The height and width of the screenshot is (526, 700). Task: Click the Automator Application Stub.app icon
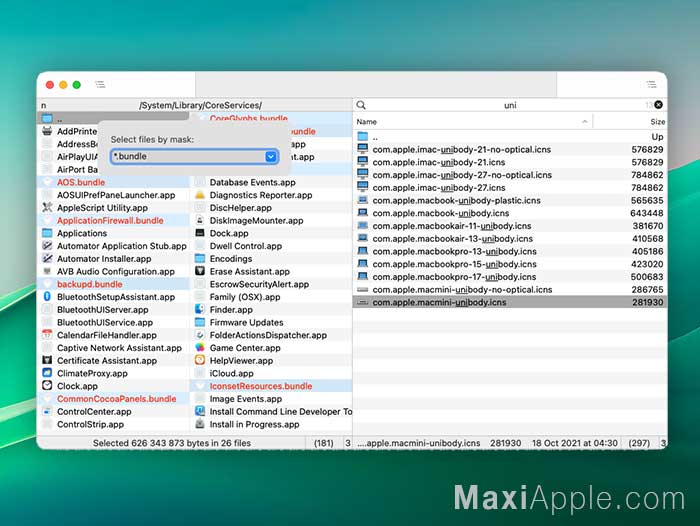[x=47, y=246]
